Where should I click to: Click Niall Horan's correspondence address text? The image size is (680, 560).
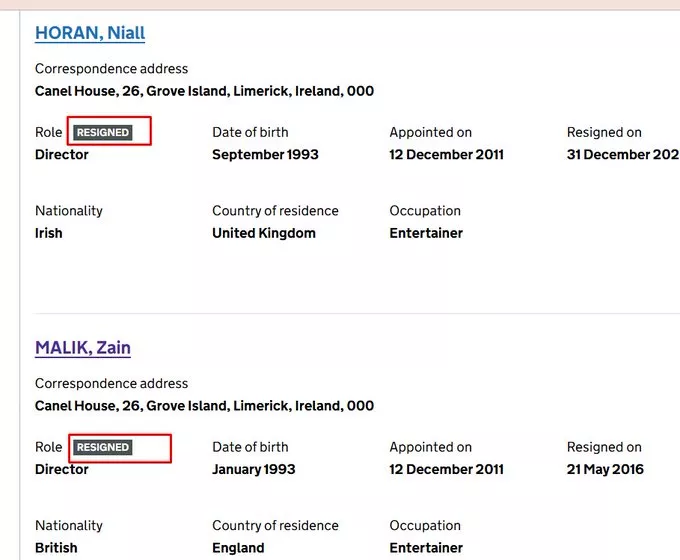(204, 91)
